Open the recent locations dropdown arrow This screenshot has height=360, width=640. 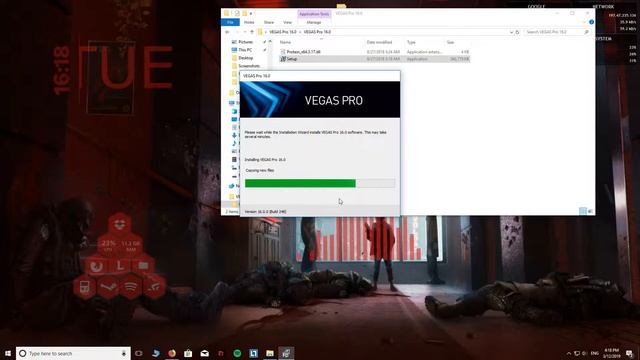tap(245, 32)
